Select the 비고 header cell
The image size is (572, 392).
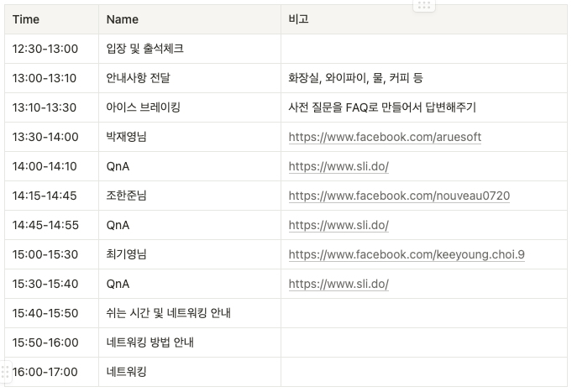(x=424, y=19)
